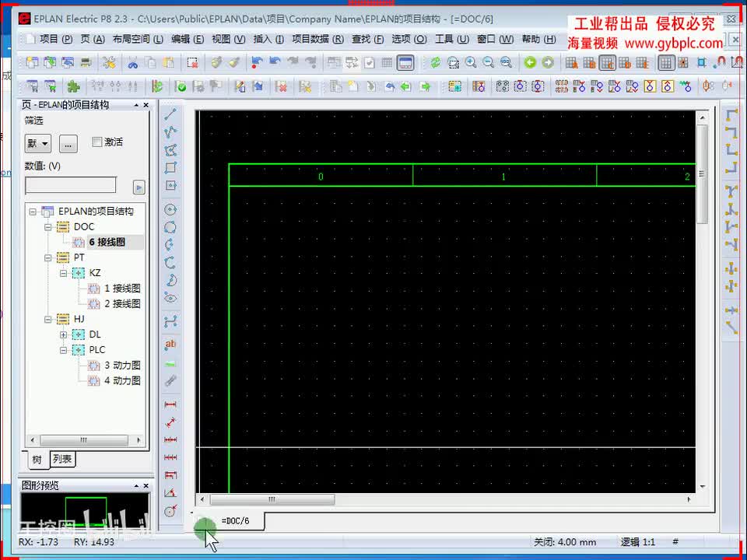Toggle Object snap magnet button
This screenshot has width=747, height=560.
click(721, 62)
